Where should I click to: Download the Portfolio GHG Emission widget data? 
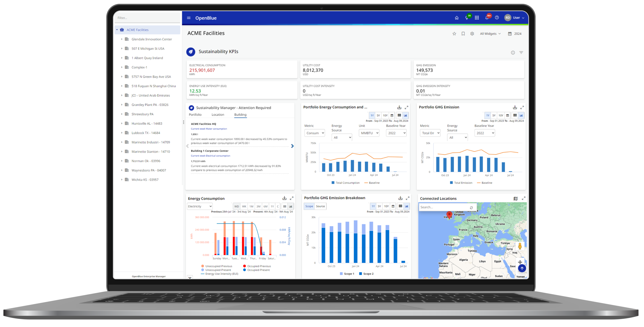coord(515,107)
